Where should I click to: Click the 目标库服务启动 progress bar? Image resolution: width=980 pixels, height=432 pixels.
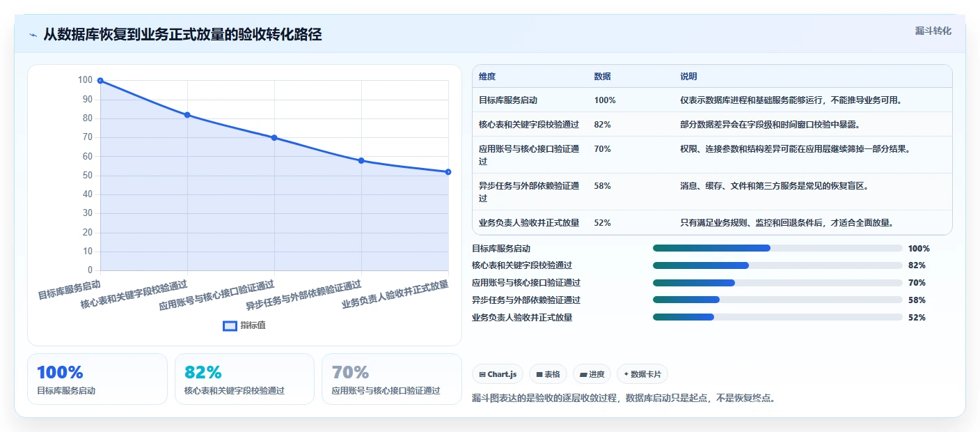pos(777,249)
